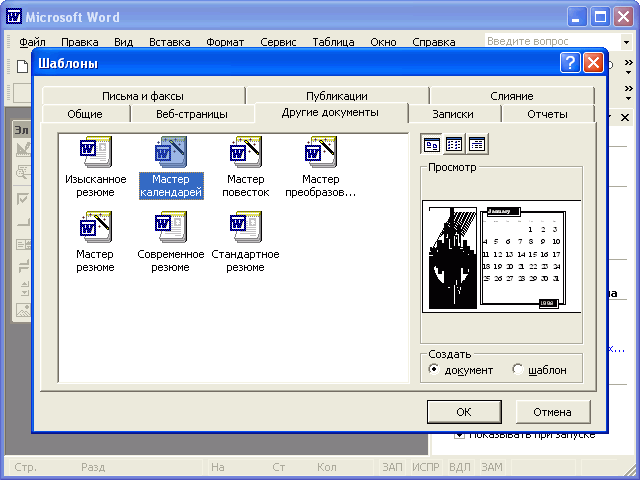This screenshot has height=480, width=640.
Task: Select the Стандартное резюме template icon
Action: [246, 227]
